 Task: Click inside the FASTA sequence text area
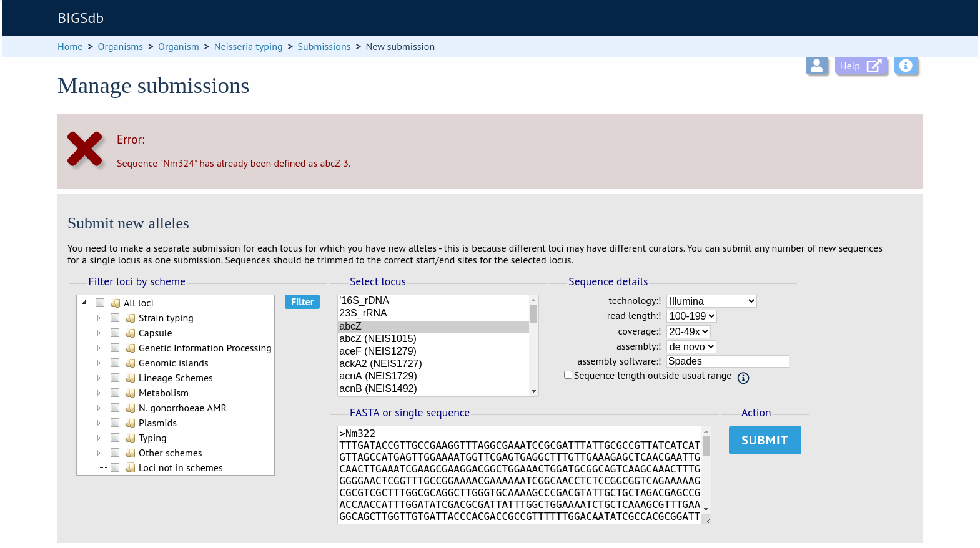tap(520, 475)
